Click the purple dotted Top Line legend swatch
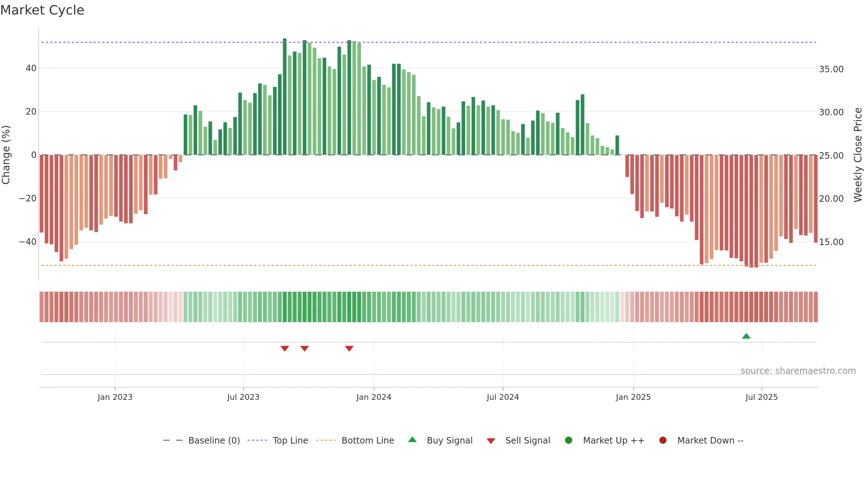Viewport: 868px width, 488px height. coord(257,440)
